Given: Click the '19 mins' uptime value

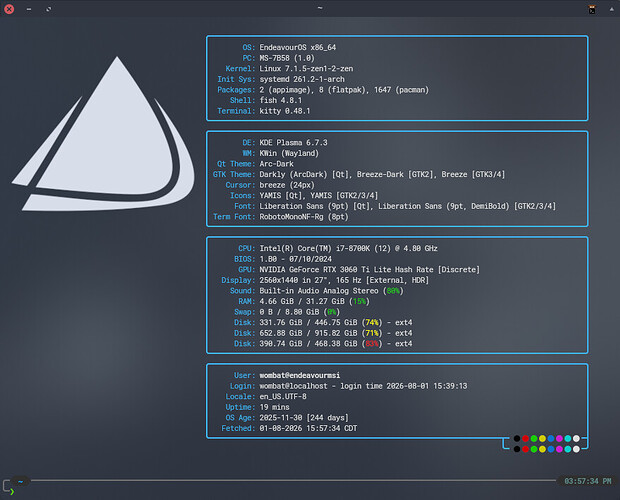Looking at the screenshot, I should [274, 407].
